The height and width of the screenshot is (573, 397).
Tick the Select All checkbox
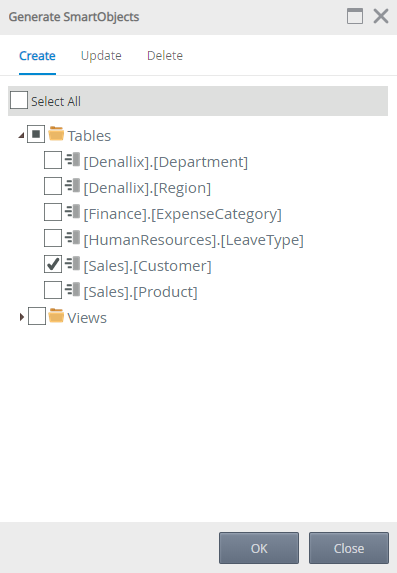click(x=19, y=100)
